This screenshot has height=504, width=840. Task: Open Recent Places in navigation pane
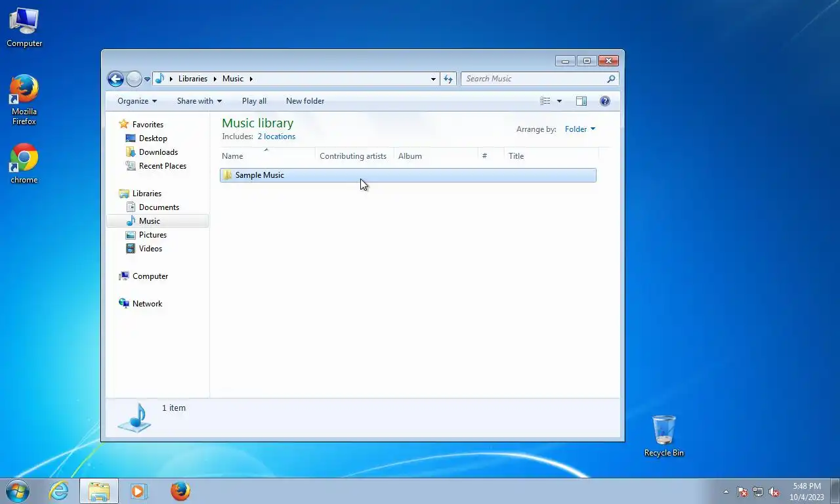(163, 166)
